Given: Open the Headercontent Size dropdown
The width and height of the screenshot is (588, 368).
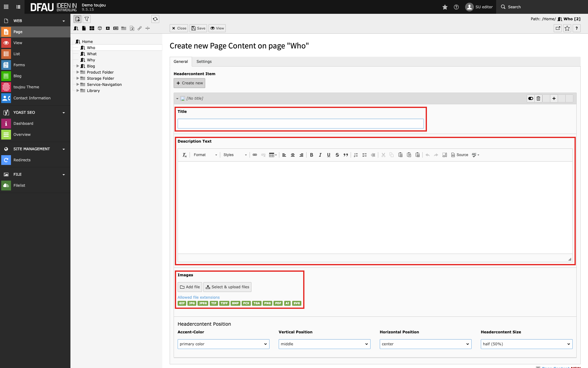Looking at the screenshot, I should pyautogui.click(x=526, y=344).
